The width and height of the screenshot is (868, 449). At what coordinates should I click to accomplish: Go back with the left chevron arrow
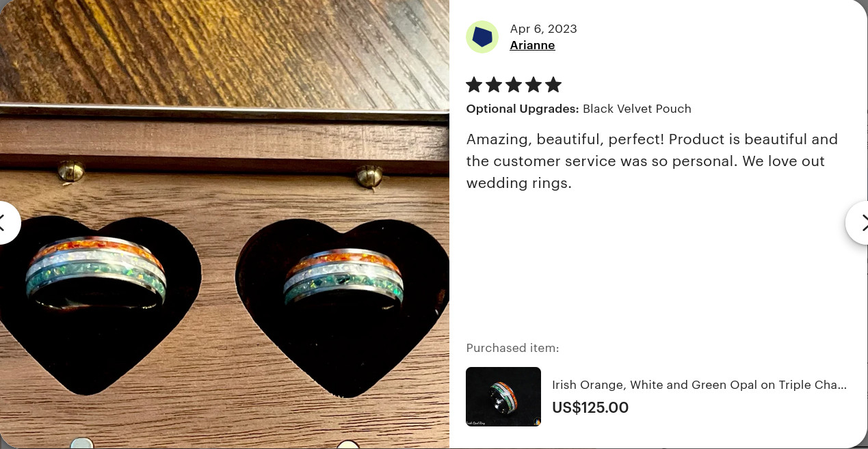[x=9, y=223]
